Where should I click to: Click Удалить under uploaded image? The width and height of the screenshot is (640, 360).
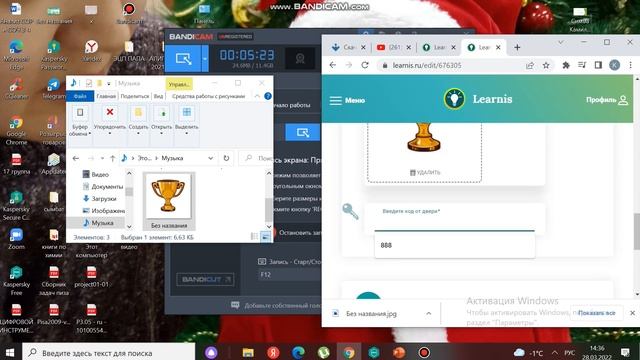[424, 173]
